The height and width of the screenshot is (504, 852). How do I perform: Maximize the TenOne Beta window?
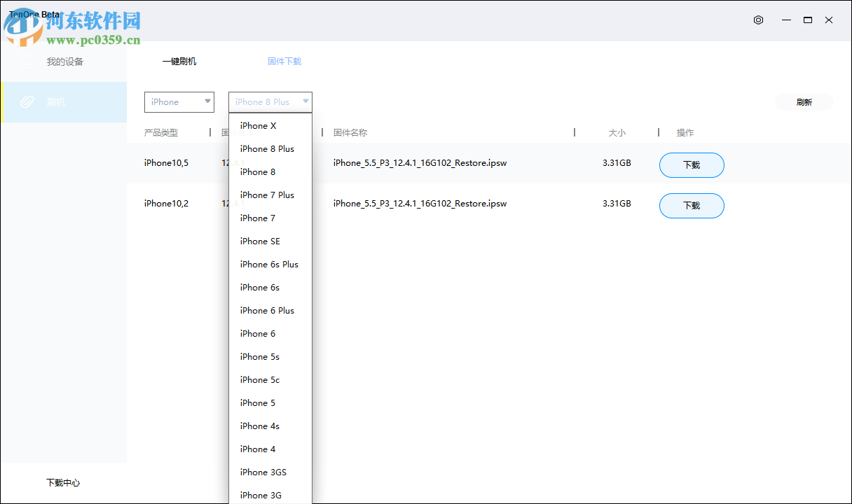tap(808, 20)
